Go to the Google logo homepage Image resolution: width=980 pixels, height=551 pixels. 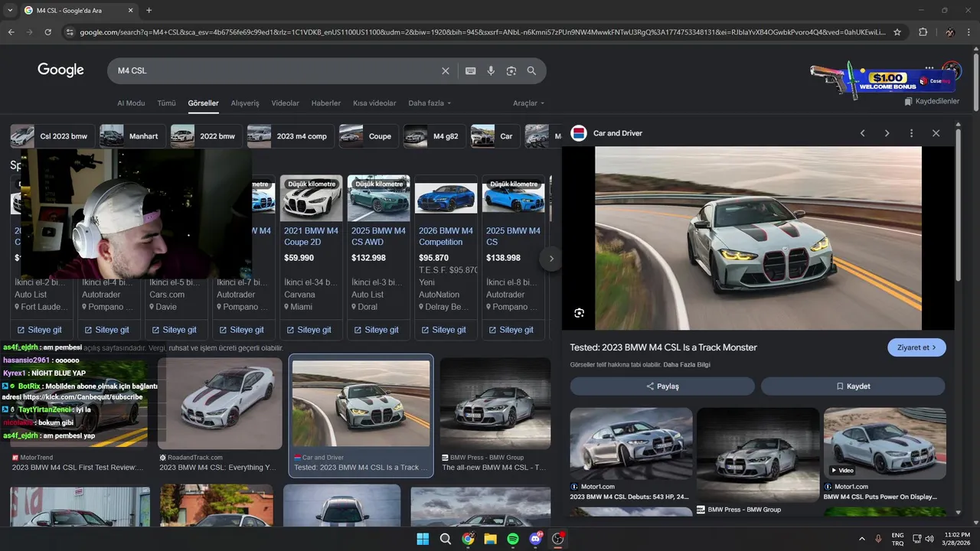coord(60,70)
